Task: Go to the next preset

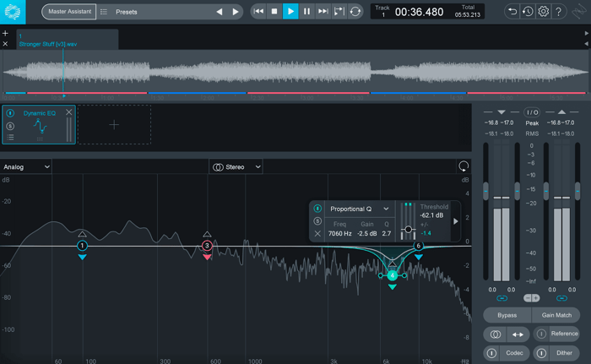Action: [x=236, y=12]
